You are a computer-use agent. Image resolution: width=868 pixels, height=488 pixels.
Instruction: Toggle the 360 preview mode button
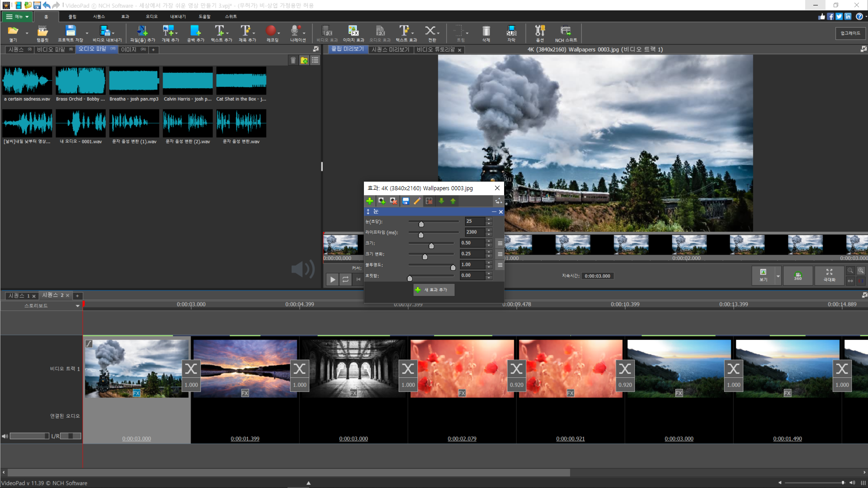[x=798, y=276]
